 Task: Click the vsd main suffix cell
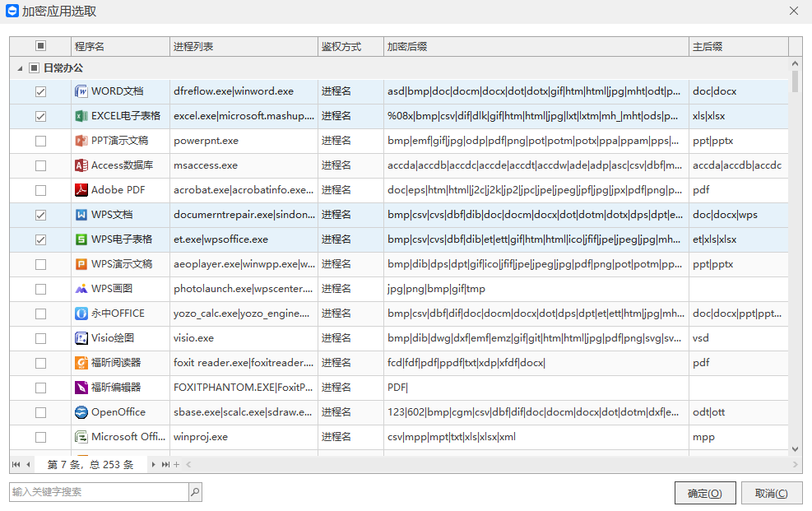tap(739, 338)
